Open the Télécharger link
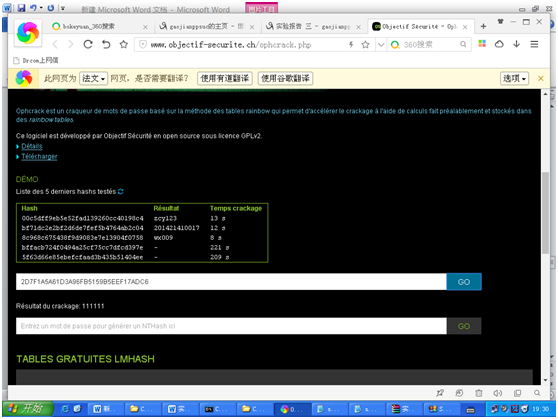Image resolution: width=558 pixels, height=419 pixels. click(39, 157)
